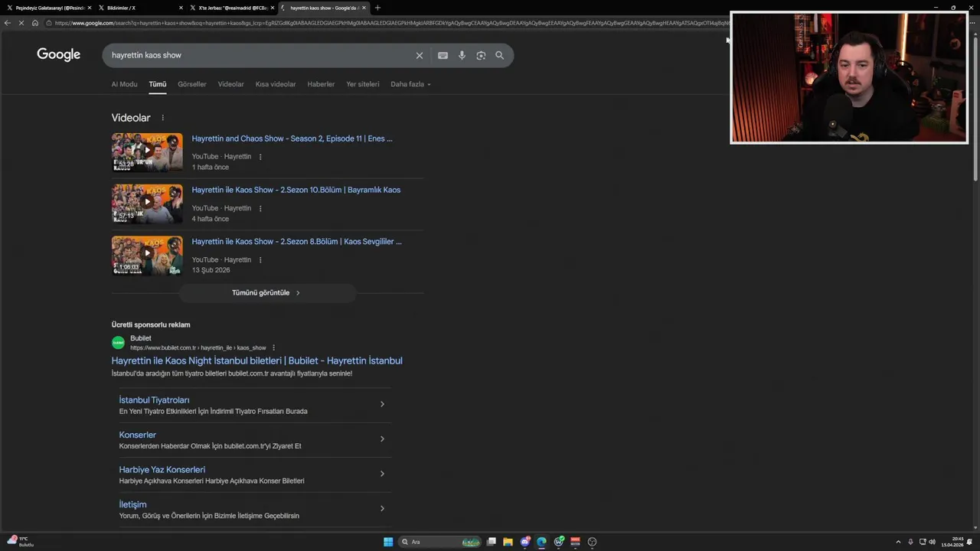
Task: Switch to Videolar results tab
Action: [230, 84]
